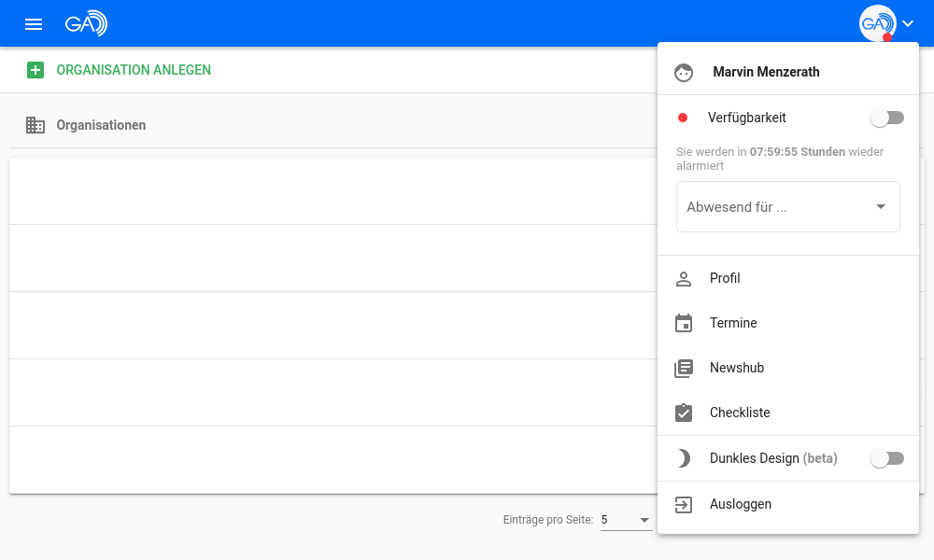Toggle the Verfügbarkeit switch
This screenshot has width=934, height=560.
click(x=886, y=118)
